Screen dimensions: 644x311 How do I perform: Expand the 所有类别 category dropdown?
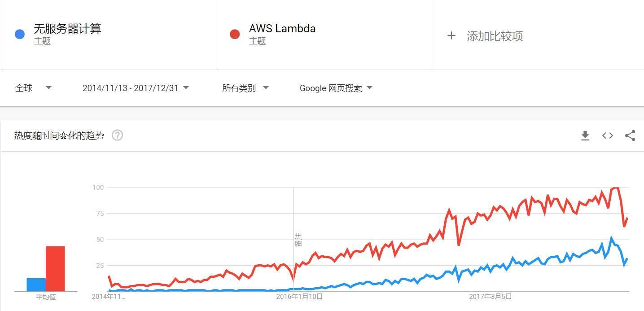[245, 88]
